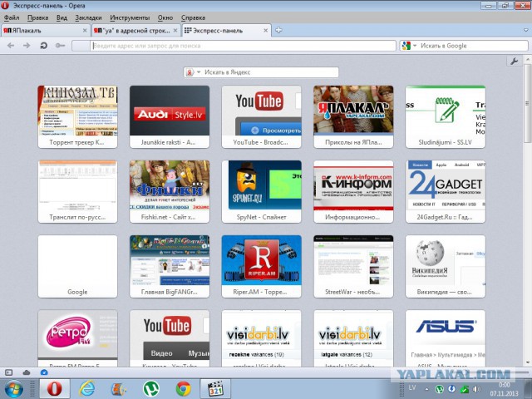Open the media player taskbar icon beside Internet Explorer

coord(119,389)
